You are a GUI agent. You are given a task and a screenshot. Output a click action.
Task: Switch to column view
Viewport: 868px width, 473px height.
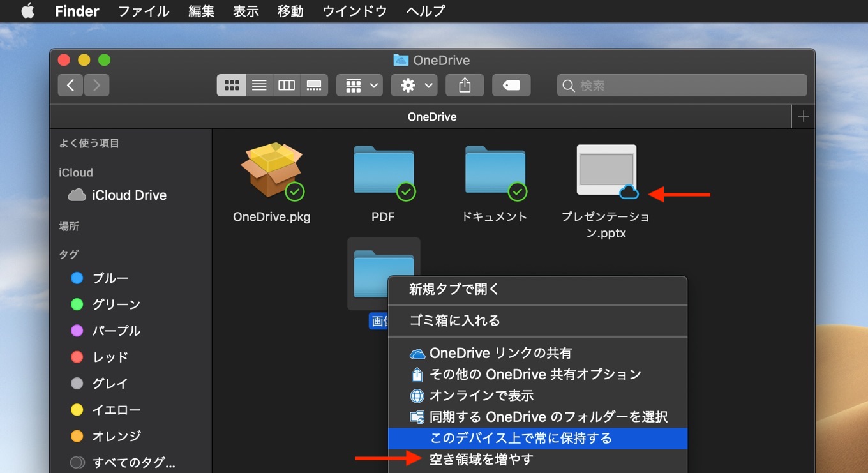click(287, 85)
